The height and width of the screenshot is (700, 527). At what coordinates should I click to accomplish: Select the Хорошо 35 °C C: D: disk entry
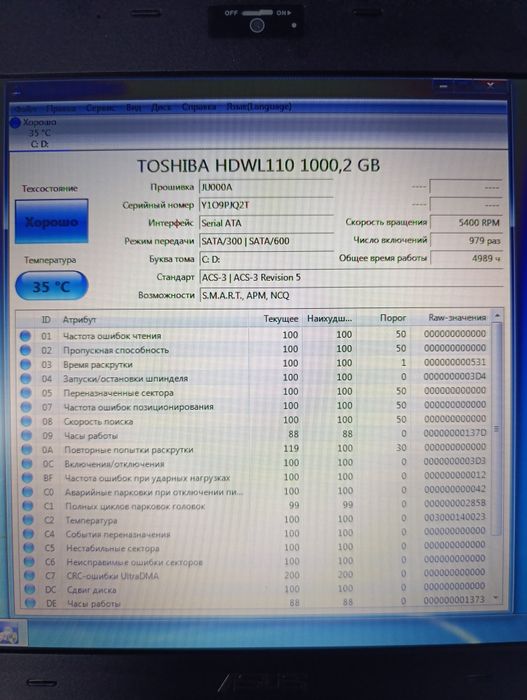34,133
